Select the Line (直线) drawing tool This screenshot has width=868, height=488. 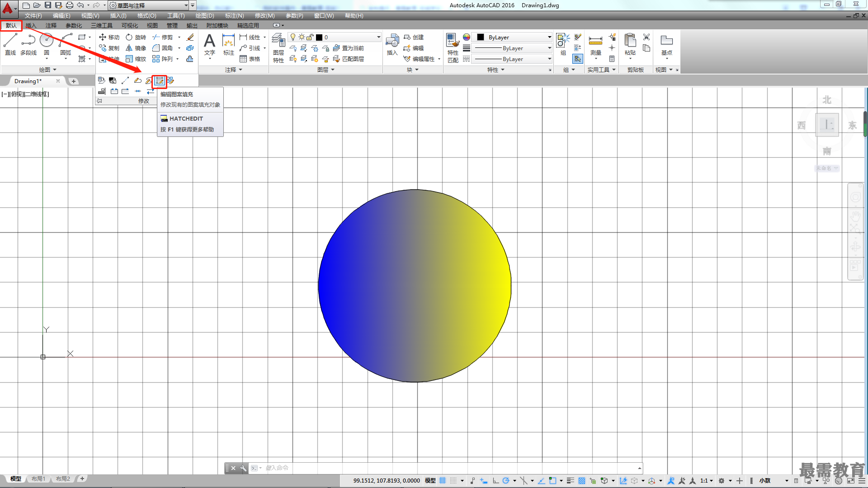tap(10, 44)
